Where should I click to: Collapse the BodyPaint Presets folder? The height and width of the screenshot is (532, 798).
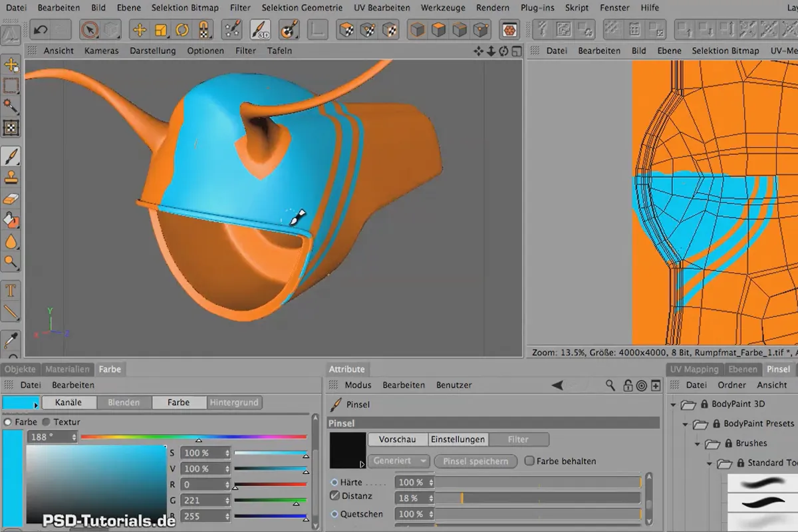click(685, 424)
